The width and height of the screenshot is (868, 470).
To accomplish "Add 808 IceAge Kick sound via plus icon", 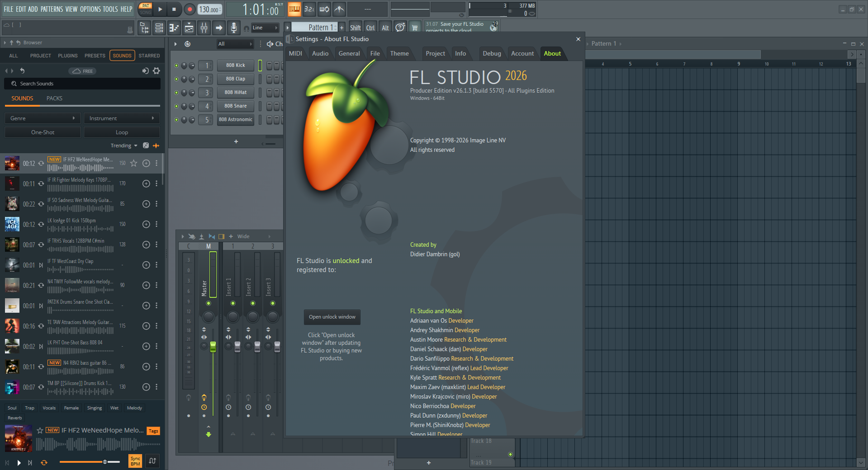I will pos(146,224).
